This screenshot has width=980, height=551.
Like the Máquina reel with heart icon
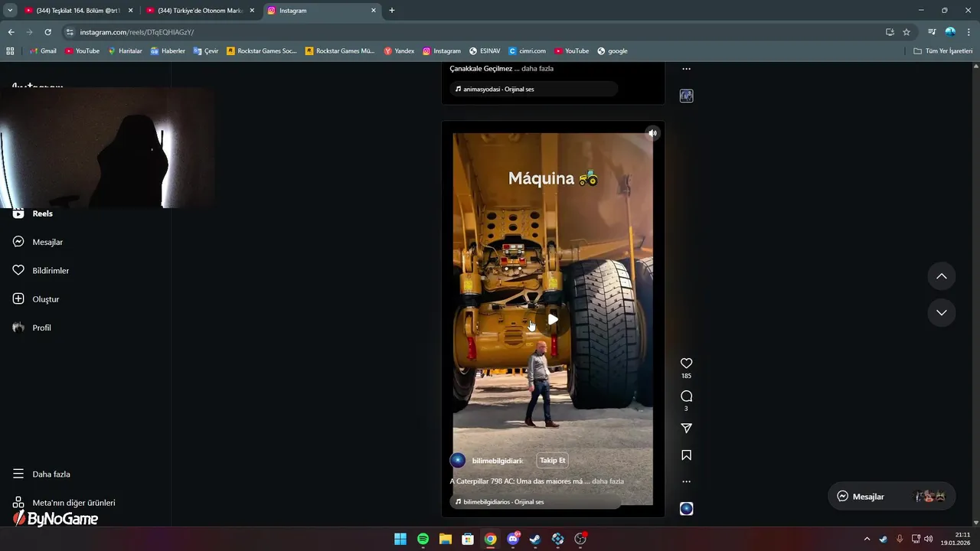tap(686, 363)
